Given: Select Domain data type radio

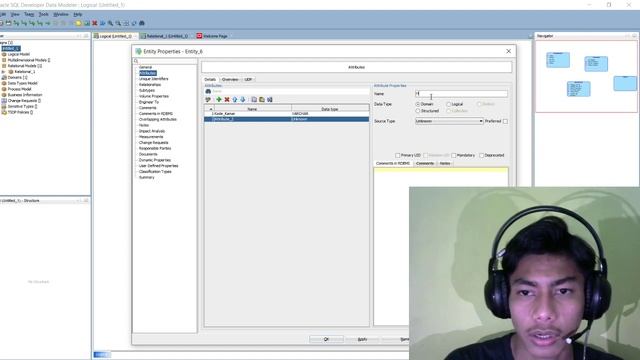Looking at the screenshot, I should tap(418, 104).
